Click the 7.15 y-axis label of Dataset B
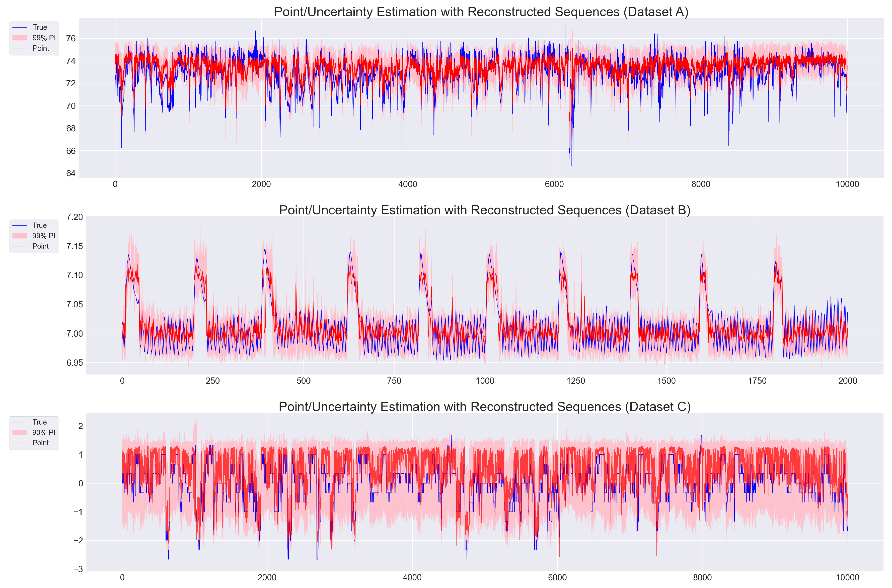892x588 pixels. pos(74,246)
